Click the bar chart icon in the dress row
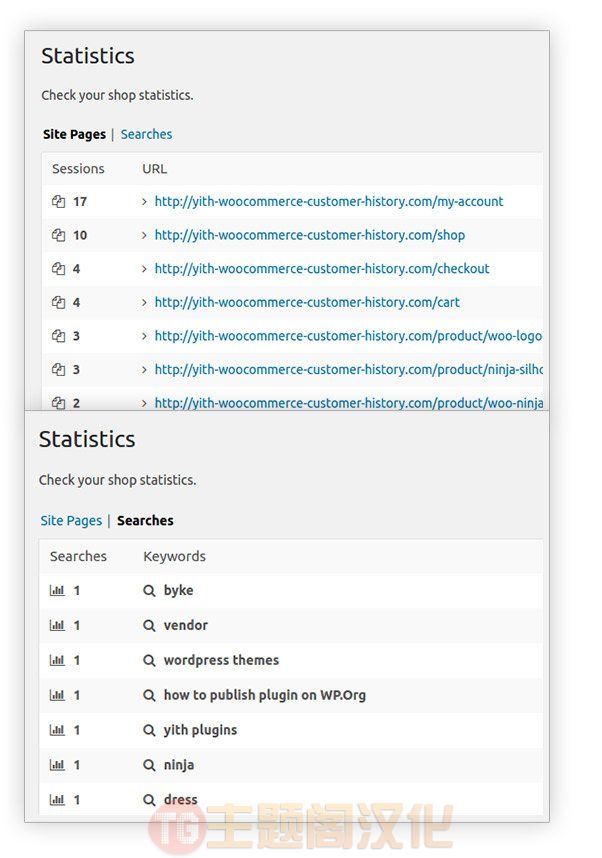The width and height of the screenshot is (602, 858). (57, 800)
